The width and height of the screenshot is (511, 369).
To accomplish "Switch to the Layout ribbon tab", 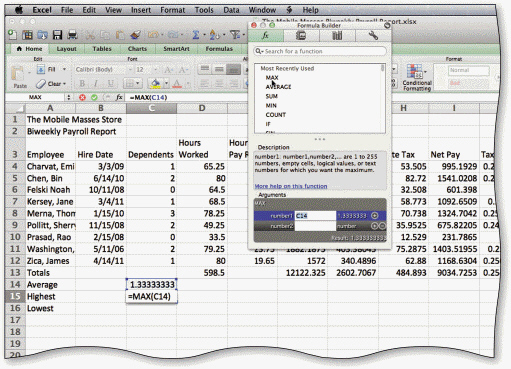I will click(66, 49).
